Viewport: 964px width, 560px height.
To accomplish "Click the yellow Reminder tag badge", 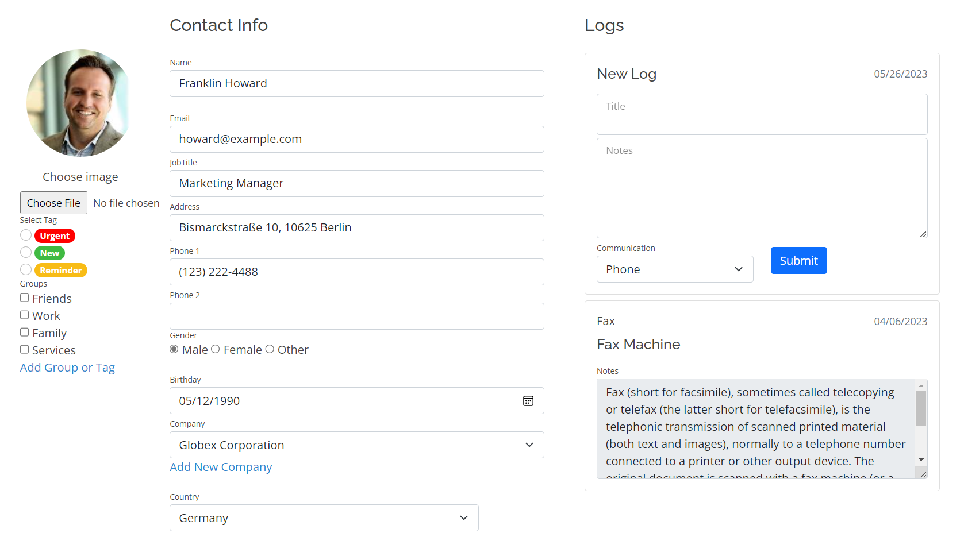I will pyautogui.click(x=60, y=270).
